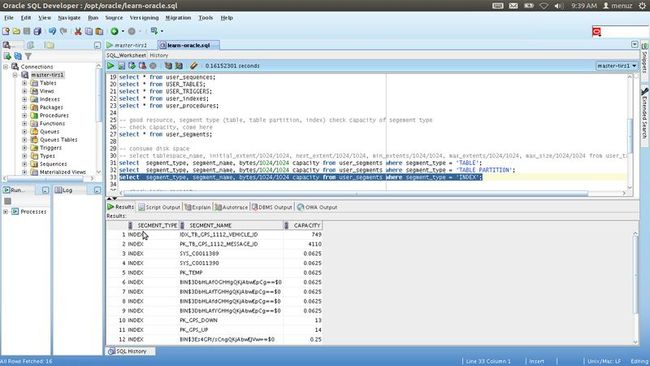
Task: Open the Explain results tab
Action: pos(198,207)
